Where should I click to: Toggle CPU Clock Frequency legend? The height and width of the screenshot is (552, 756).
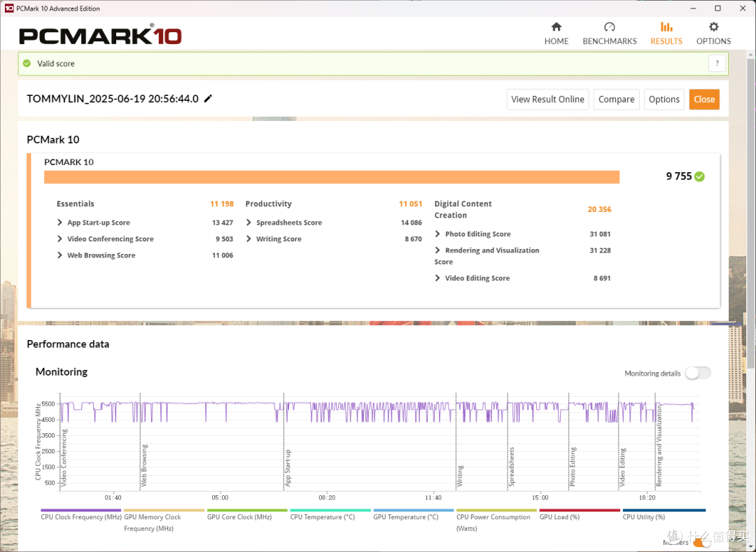81,514
